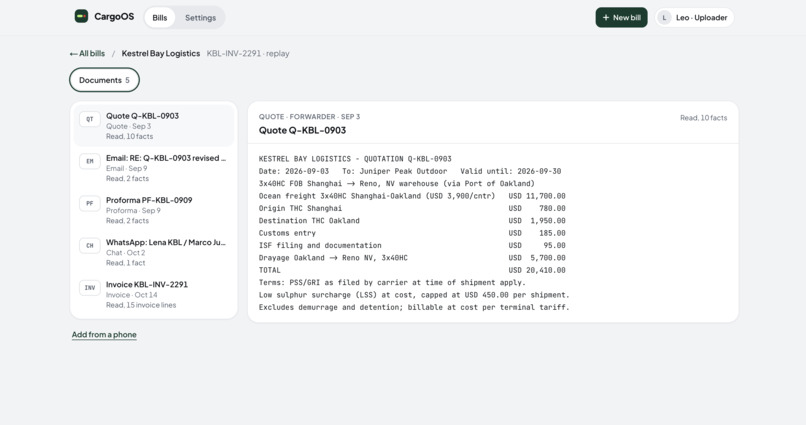Click the EM badge for the email document

[x=89, y=161]
